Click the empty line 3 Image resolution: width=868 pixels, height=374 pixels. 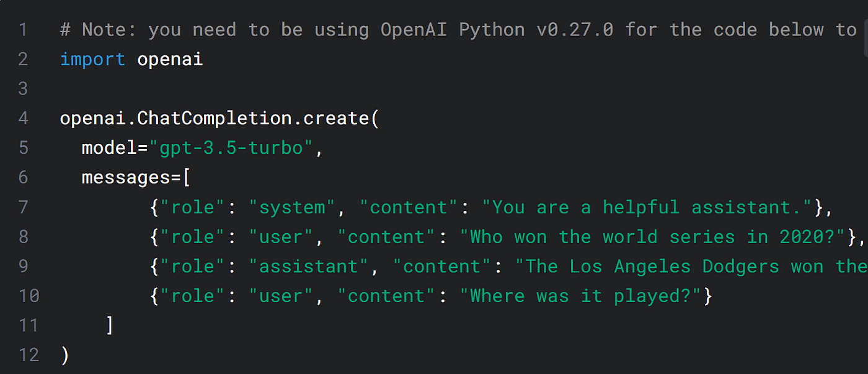[434, 89]
